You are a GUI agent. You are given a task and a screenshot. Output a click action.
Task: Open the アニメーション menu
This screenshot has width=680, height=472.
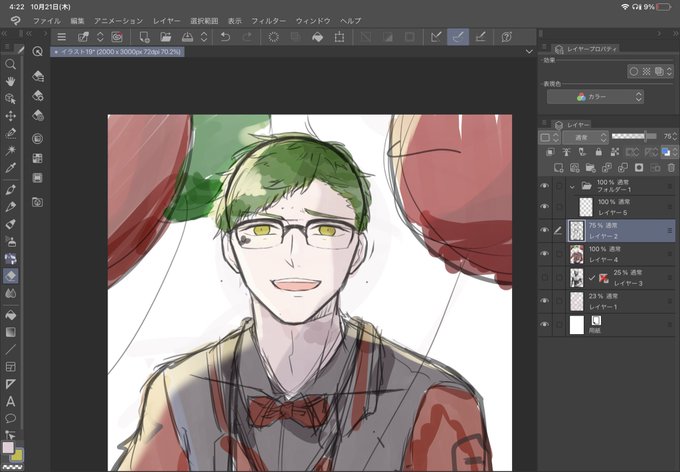118,21
